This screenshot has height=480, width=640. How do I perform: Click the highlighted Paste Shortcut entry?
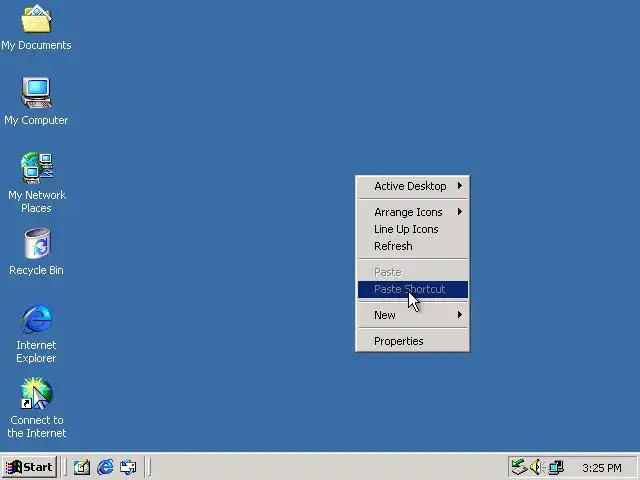pyautogui.click(x=413, y=289)
